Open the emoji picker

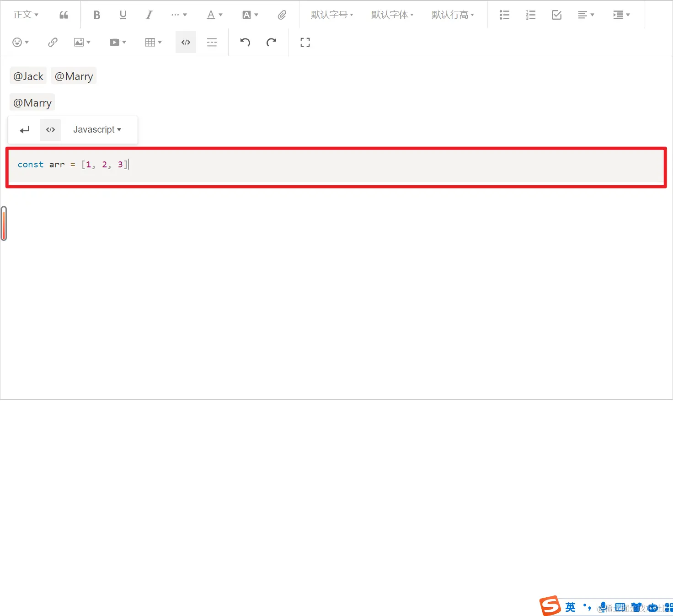[x=21, y=42]
